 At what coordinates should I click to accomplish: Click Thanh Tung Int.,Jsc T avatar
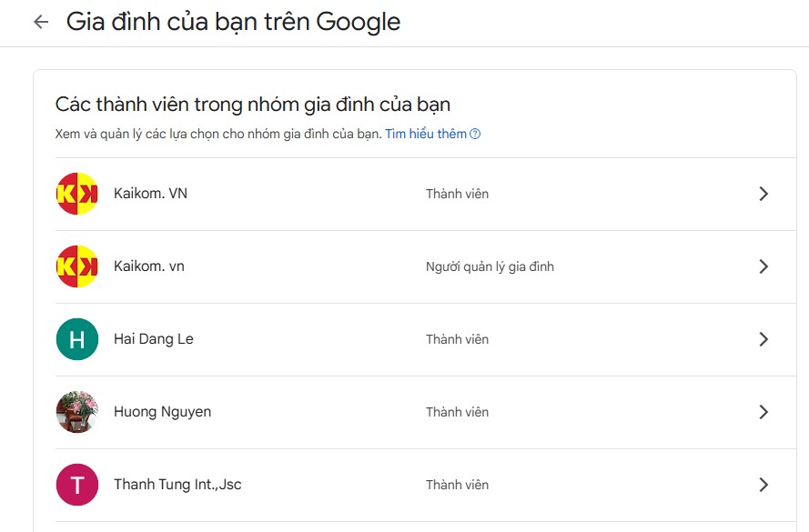(x=77, y=485)
